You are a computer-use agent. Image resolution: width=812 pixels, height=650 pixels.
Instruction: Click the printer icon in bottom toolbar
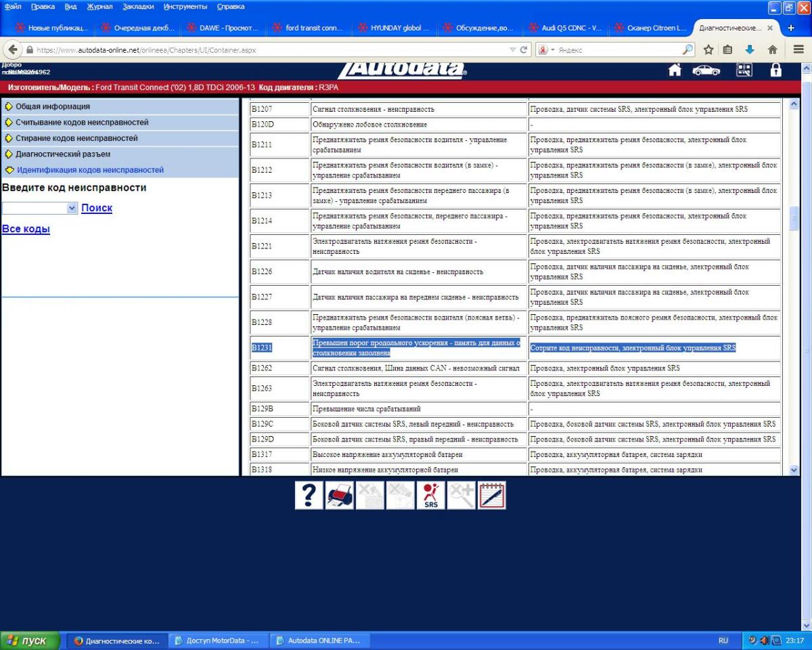(339, 496)
